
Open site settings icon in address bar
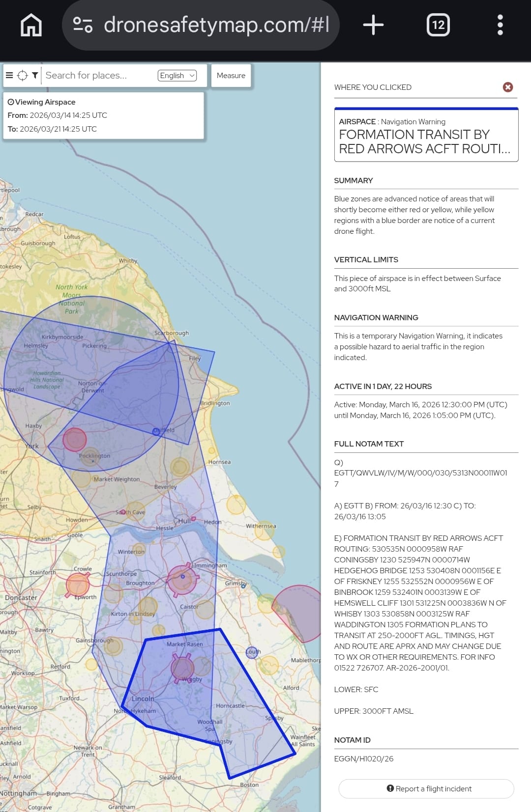click(83, 25)
